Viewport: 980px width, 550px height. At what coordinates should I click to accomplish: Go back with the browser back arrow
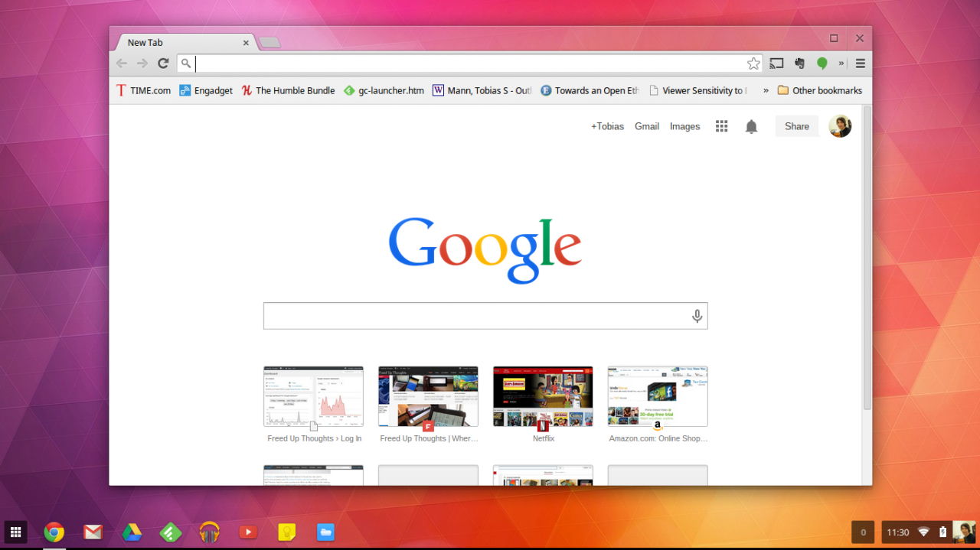(x=122, y=63)
